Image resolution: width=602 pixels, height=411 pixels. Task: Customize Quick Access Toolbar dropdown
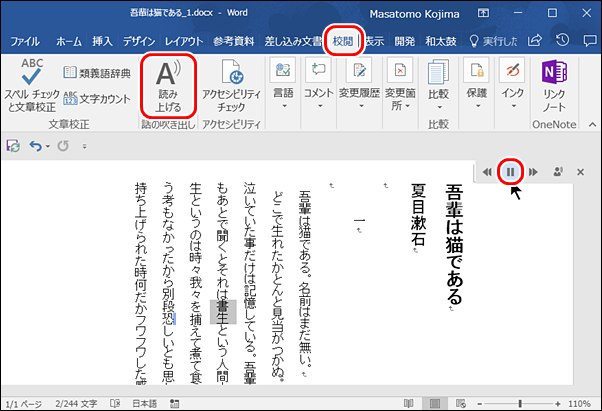coord(84,146)
